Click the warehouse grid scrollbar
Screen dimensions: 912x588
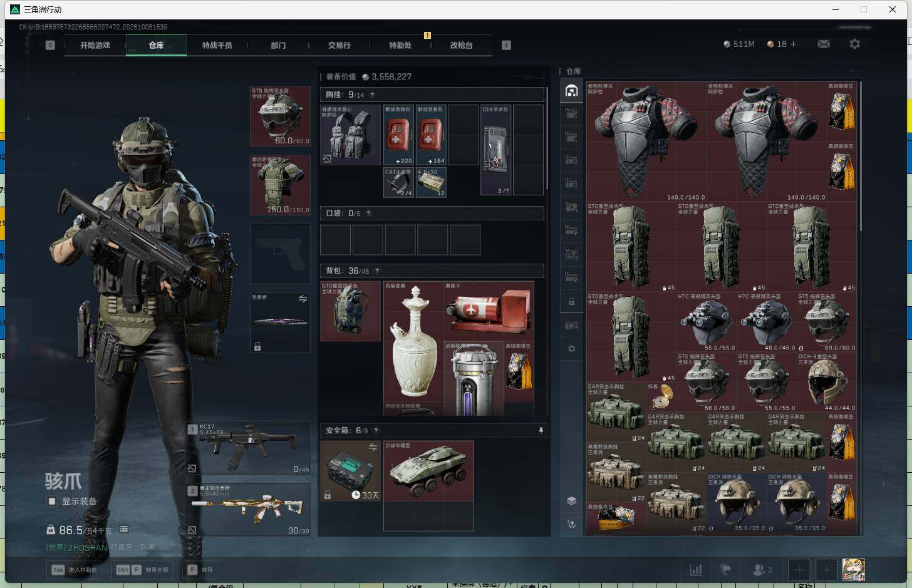[x=861, y=157]
